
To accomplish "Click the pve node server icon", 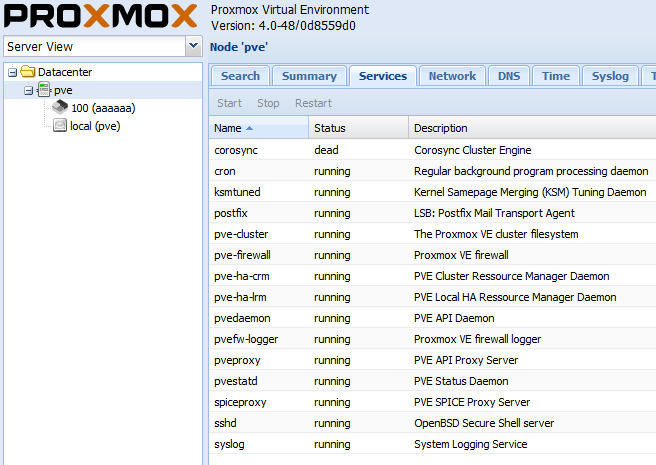I will click(44, 90).
